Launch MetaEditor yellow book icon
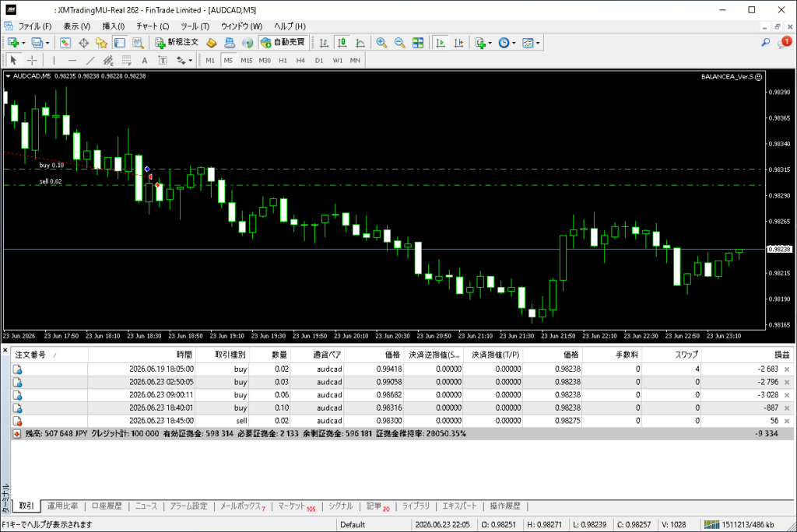Viewport: 797px width, 532px height. [x=212, y=44]
